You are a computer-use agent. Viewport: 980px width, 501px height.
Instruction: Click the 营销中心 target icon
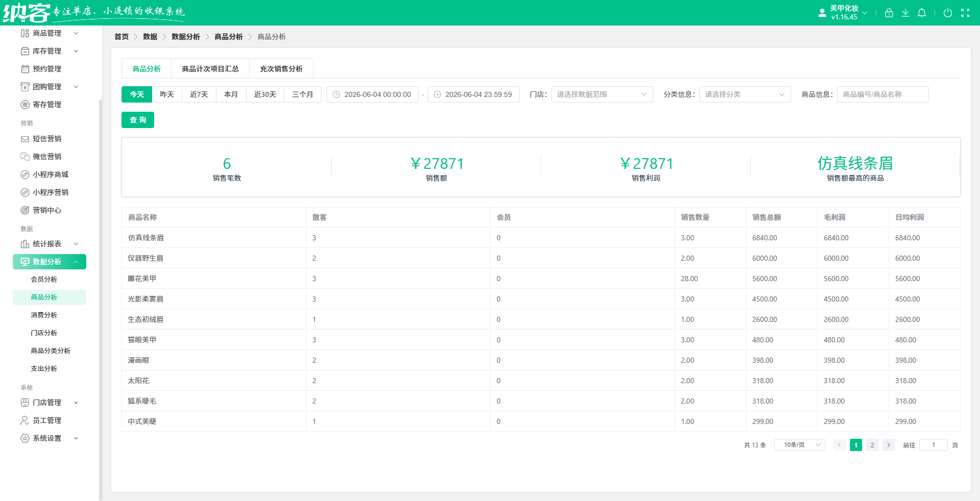click(x=24, y=210)
